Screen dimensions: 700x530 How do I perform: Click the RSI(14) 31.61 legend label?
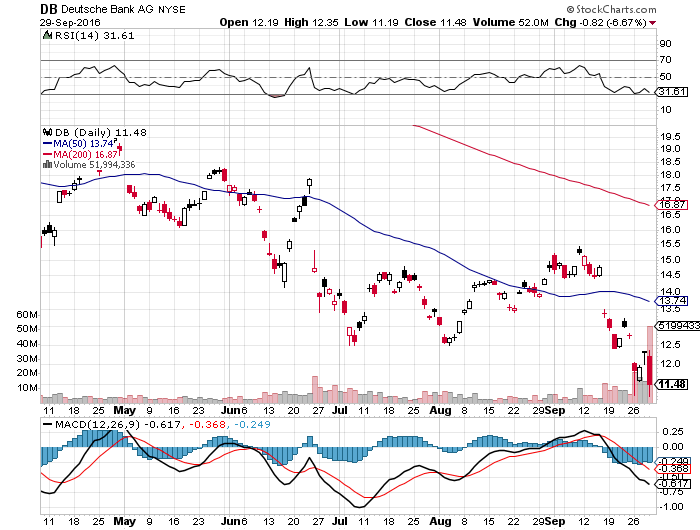[x=94, y=35]
